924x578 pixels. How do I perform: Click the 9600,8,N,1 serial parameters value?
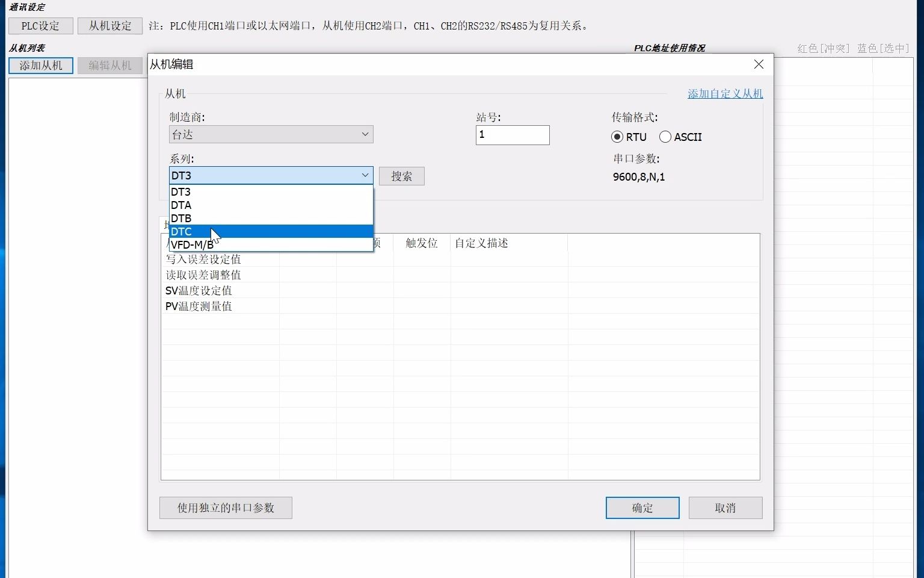(x=639, y=177)
